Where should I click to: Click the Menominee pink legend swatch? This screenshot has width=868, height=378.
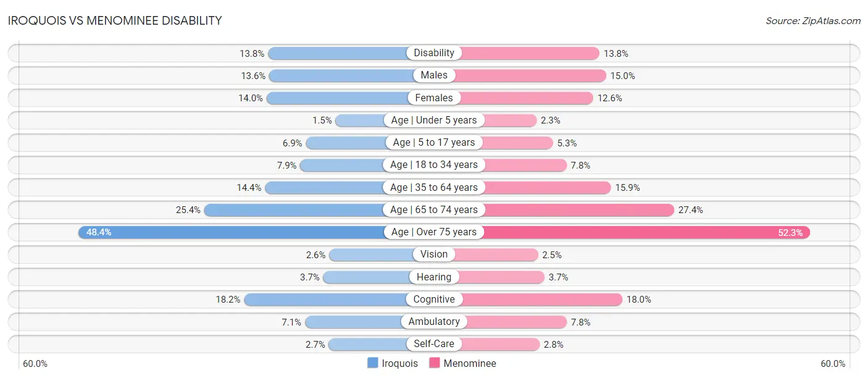(x=435, y=363)
